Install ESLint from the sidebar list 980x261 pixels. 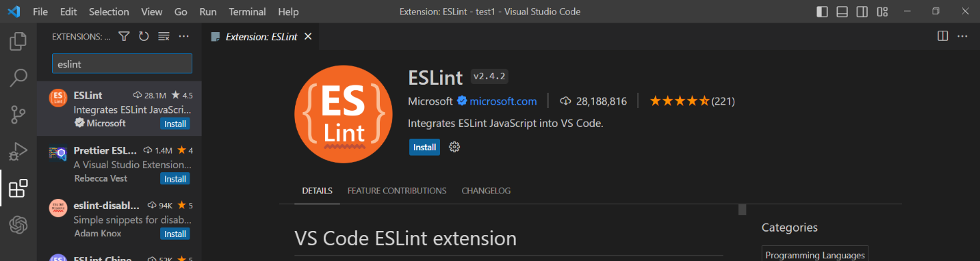175,124
